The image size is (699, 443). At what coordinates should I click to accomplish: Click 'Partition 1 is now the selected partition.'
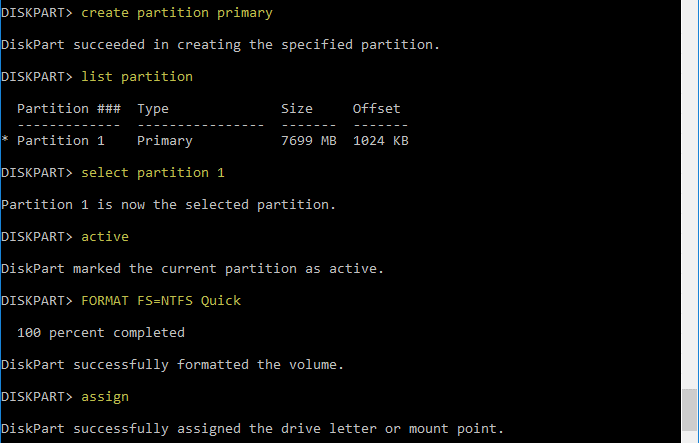click(x=168, y=205)
